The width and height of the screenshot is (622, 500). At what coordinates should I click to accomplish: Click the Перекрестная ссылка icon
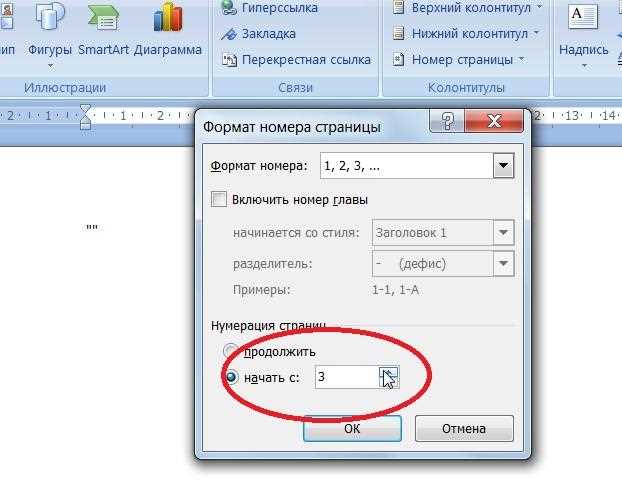point(229,60)
